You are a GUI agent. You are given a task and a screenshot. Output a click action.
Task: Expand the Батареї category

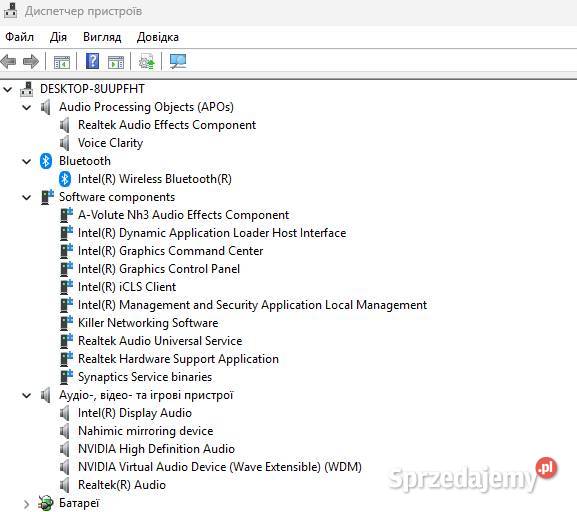tap(26, 504)
